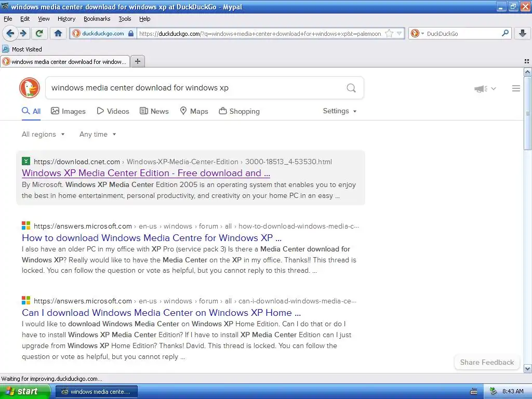Switch to the Shopping results tab
Image resolution: width=532 pixels, height=399 pixels.
click(239, 111)
